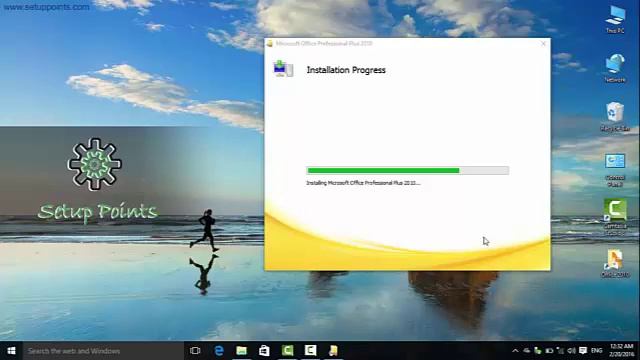Image resolution: width=640 pixels, height=360 pixels.
Task: Open the network status tray icon
Action: tap(560, 351)
